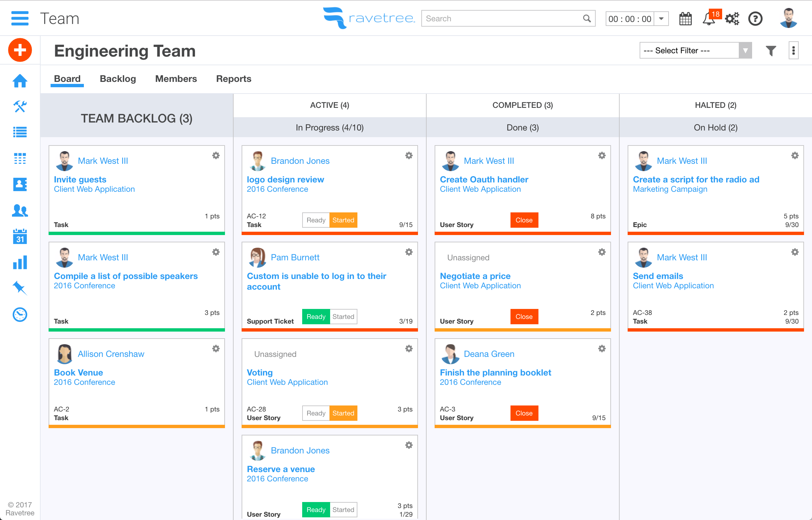Expand the Select Filter dropdown
812x520 pixels.
click(x=695, y=51)
